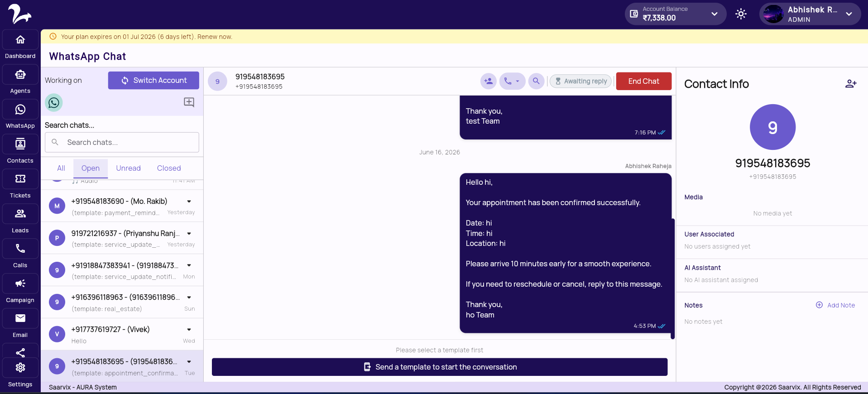Screen dimensions: 868x394
Task: Open Agents from the sidebar
Action: click(x=20, y=75)
